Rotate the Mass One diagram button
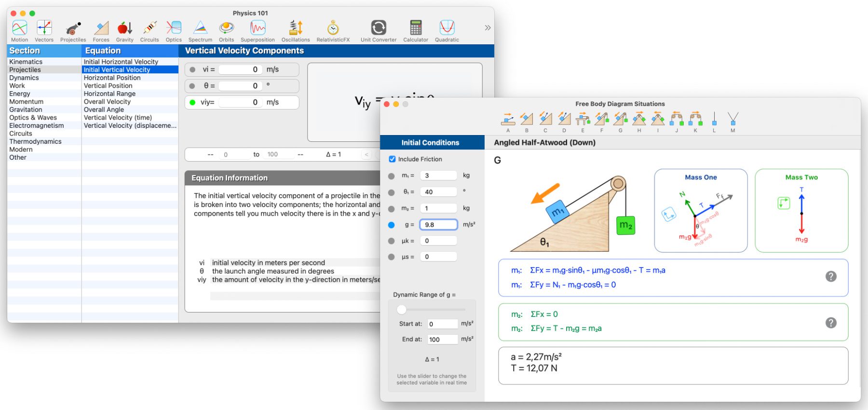The image size is (868, 410). coord(668,214)
